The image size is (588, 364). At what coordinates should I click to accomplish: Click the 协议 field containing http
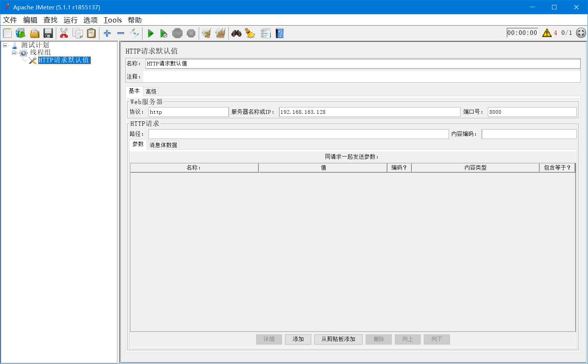[x=189, y=112]
